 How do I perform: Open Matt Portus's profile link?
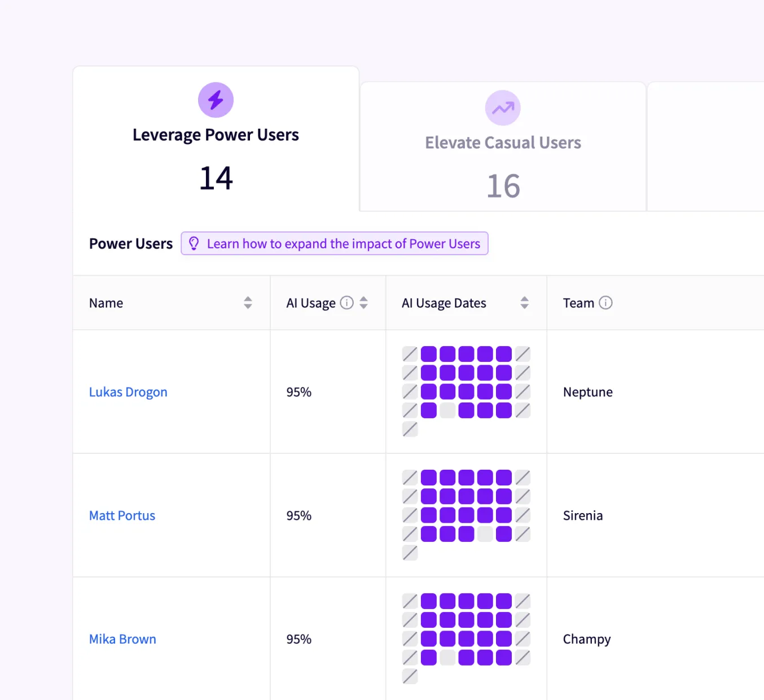click(x=122, y=515)
